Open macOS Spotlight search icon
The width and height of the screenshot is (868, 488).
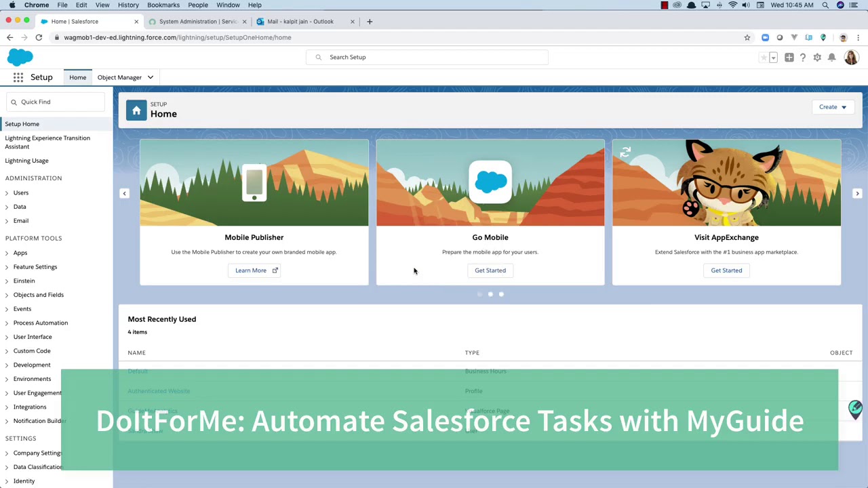(x=825, y=5)
